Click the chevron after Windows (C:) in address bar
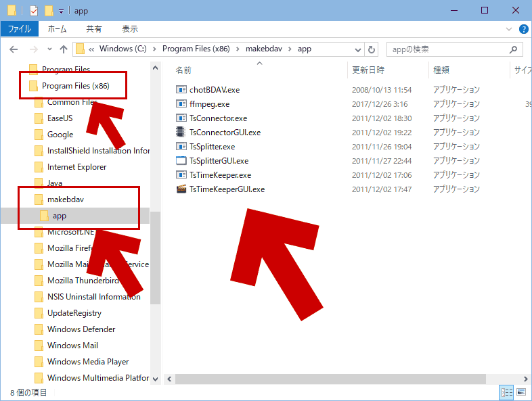The height and width of the screenshot is (401, 532). pos(154,49)
